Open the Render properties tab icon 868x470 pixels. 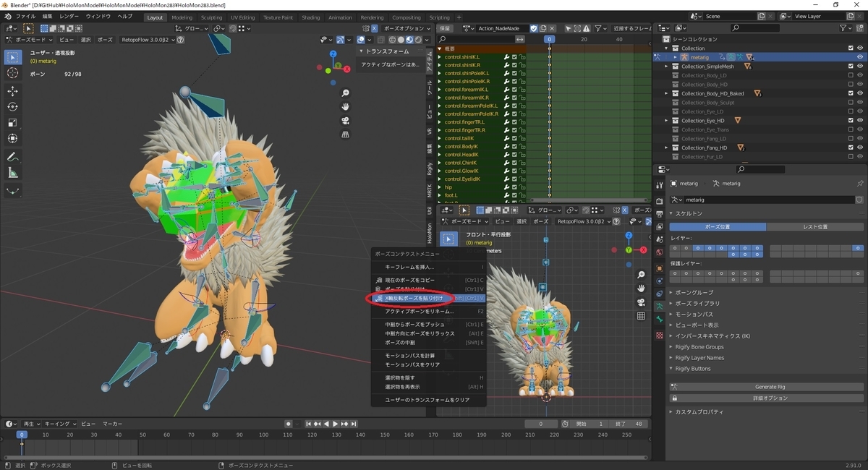[659, 201]
